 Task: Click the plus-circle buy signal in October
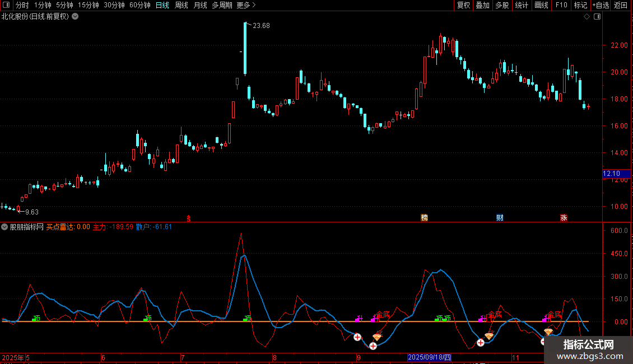point(481,343)
